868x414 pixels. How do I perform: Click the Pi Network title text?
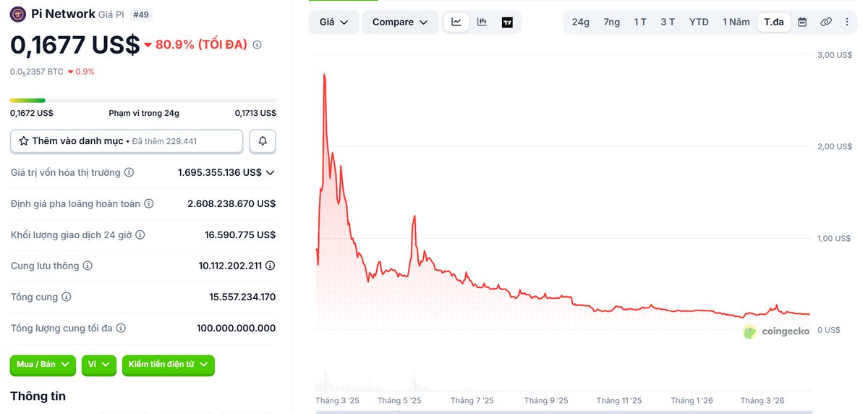(64, 14)
